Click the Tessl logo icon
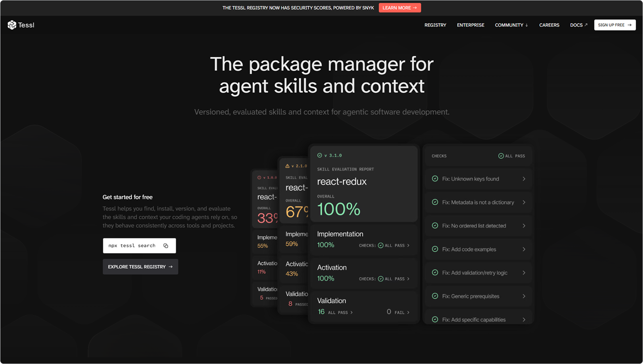The image size is (643, 364). tap(12, 25)
